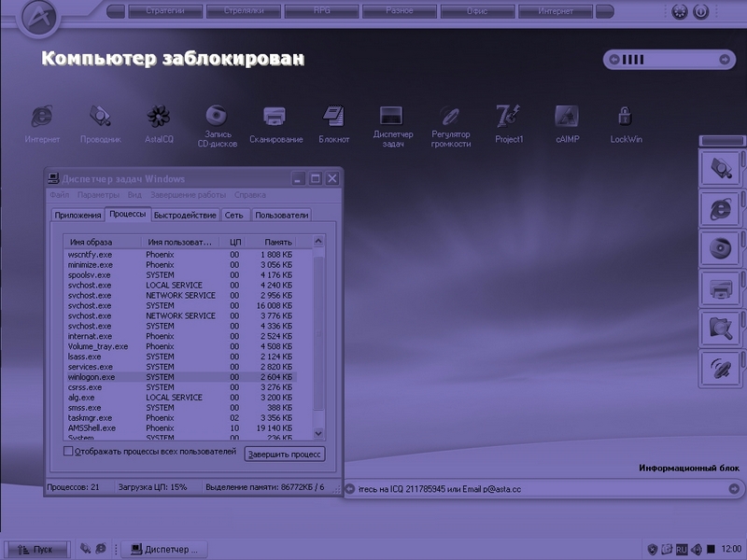Open the Офис category tab

coord(477,11)
